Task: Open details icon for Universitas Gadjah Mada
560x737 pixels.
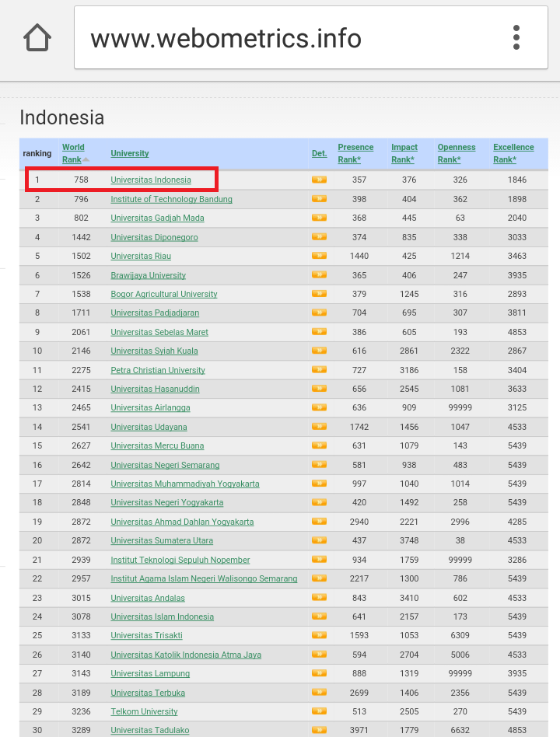Action: (319, 218)
